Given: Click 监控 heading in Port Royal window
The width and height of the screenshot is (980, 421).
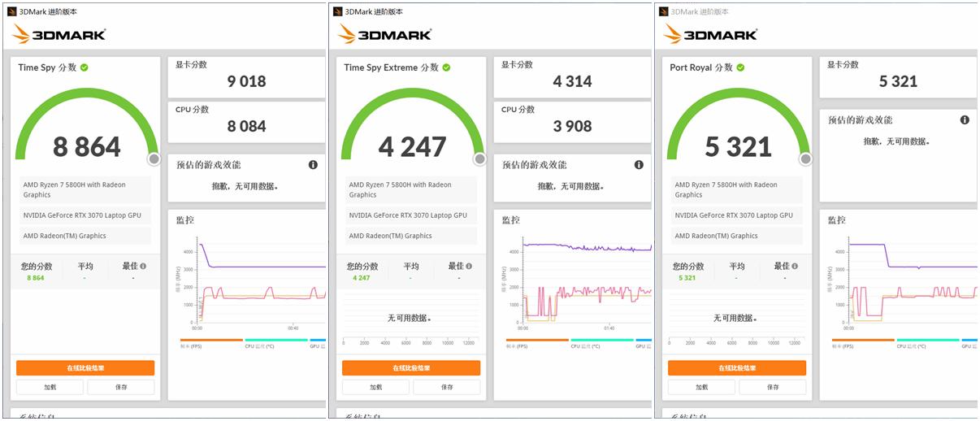Looking at the screenshot, I should coord(836,219).
